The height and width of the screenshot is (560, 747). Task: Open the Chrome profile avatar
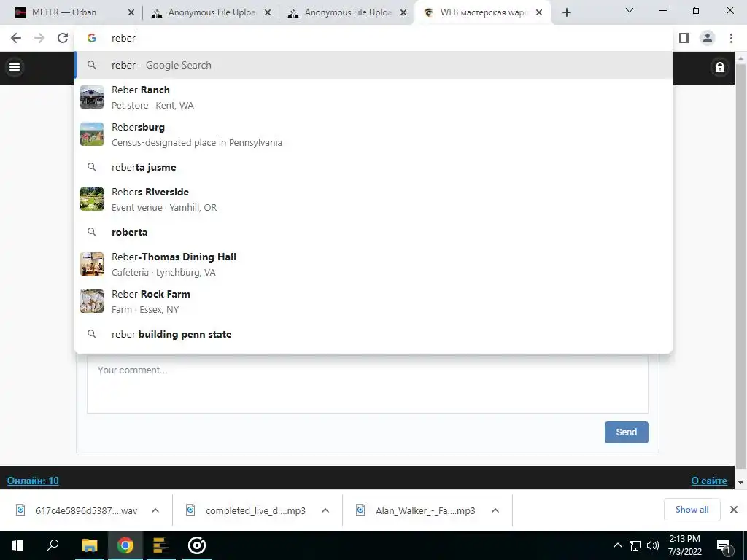pos(708,38)
